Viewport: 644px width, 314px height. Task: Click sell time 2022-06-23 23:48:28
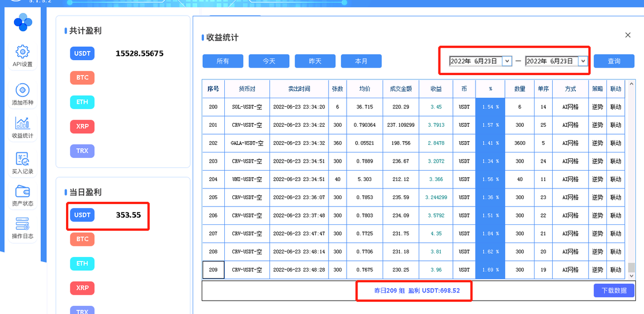click(x=299, y=270)
